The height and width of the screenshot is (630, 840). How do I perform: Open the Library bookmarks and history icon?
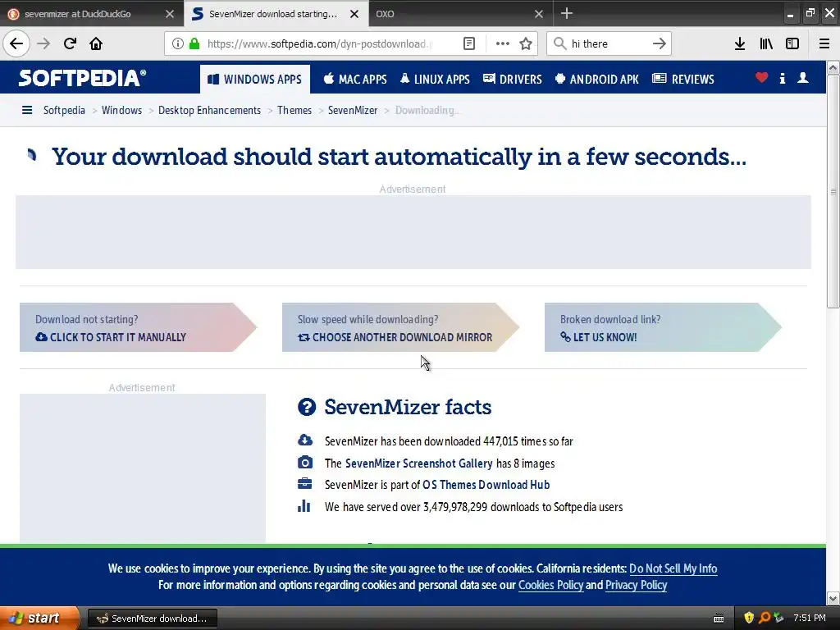pos(766,43)
